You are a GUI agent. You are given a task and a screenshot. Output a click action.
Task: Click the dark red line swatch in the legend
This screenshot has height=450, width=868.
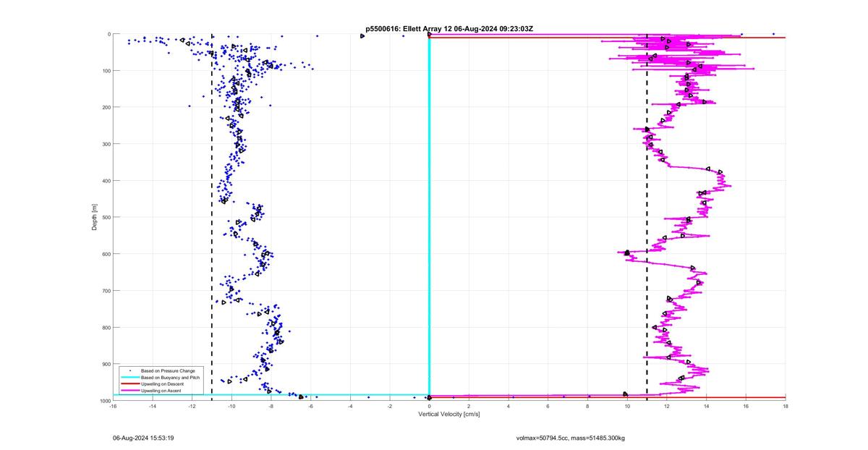coord(129,383)
